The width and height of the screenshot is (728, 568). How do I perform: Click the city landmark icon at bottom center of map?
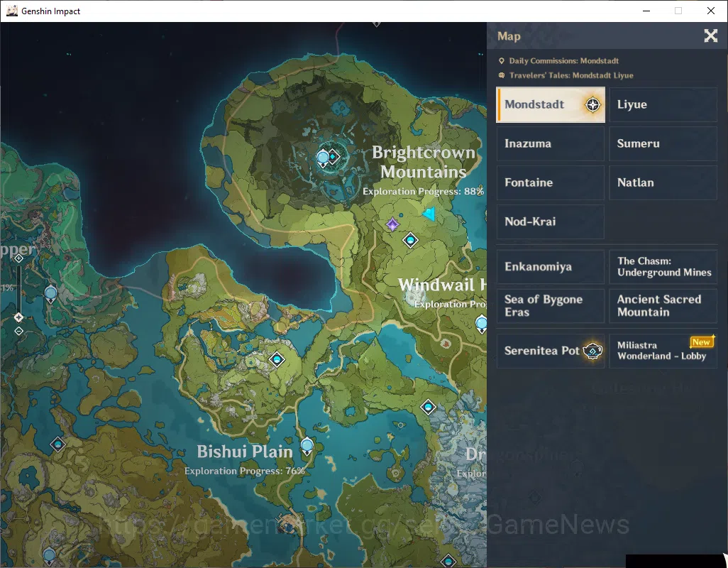288,525
